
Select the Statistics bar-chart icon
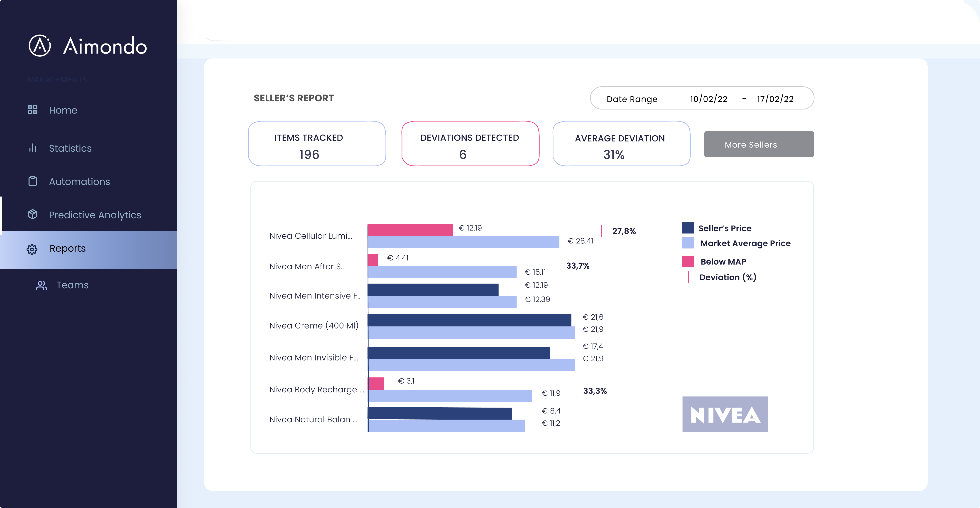[x=32, y=148]
